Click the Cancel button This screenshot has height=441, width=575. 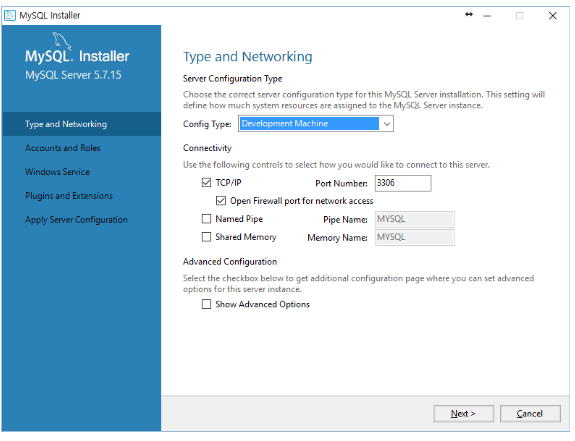click(x=530, y=414)
